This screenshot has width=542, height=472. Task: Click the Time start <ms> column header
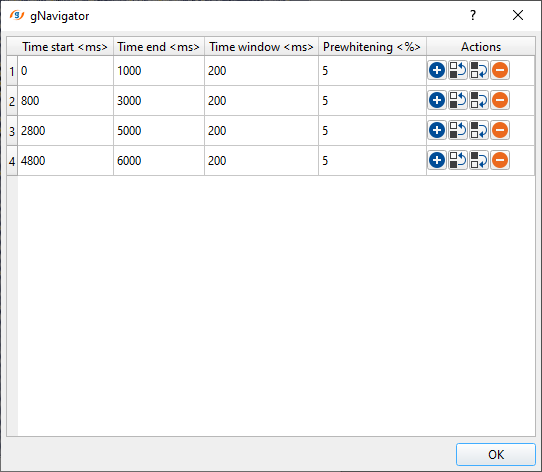coord(65,46)
